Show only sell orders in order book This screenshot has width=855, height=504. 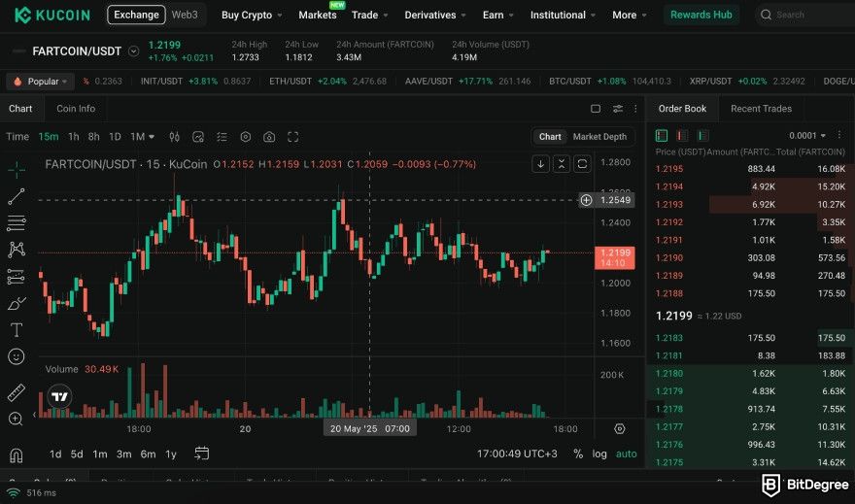click(x=682, y=135)
